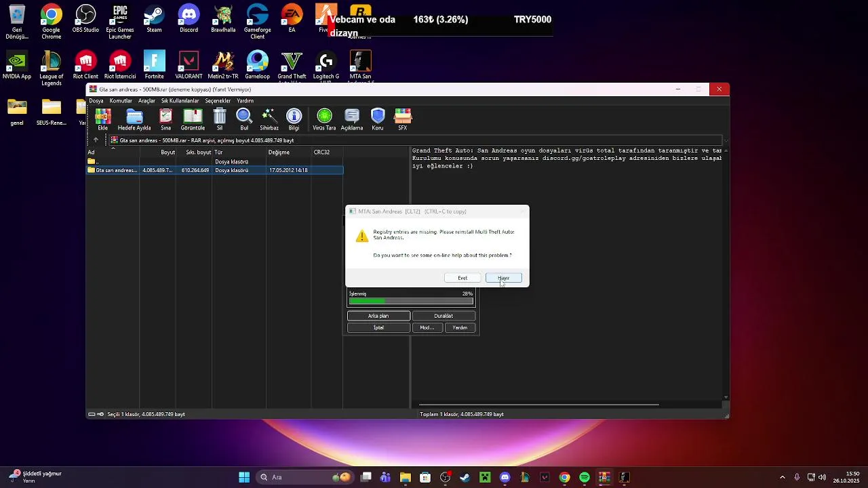Open Minecraft from the taskbar

click(485, 477)
